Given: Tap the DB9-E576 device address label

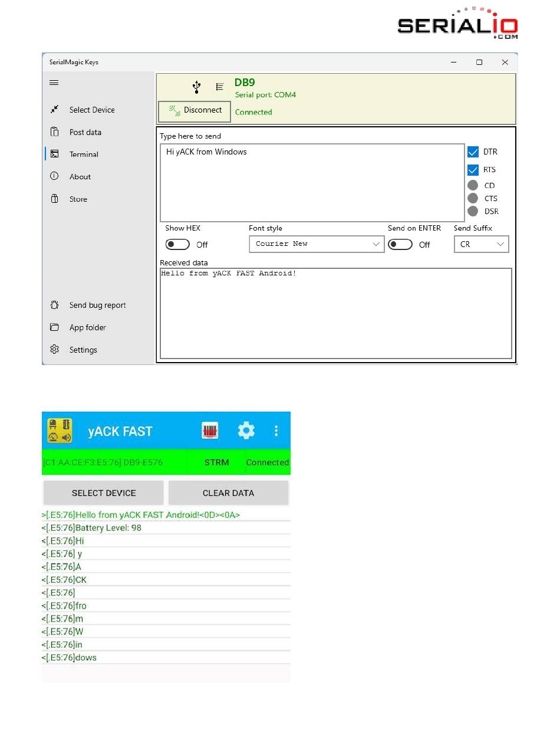Looking at the screenshot, I should pyautogui.click(x=103, y=462).
